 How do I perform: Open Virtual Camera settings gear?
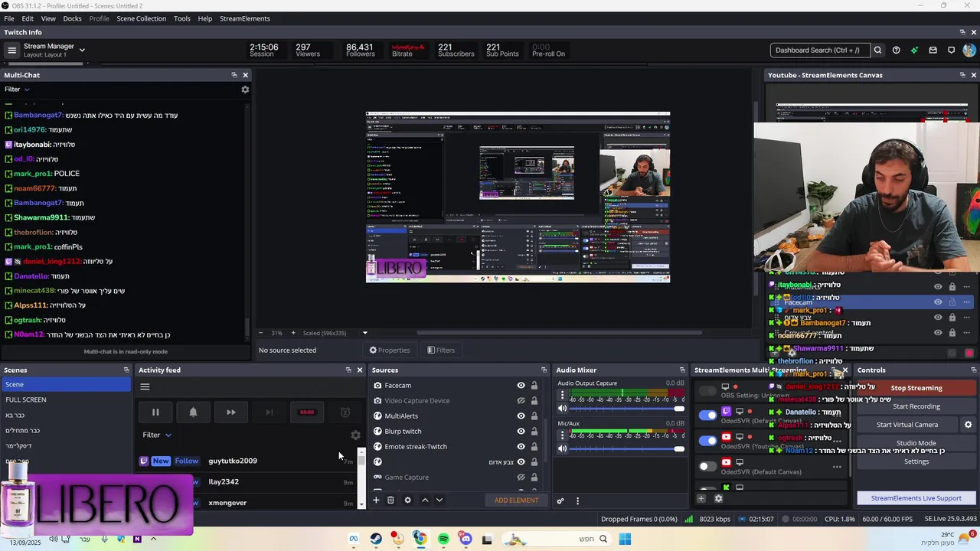[968, 425]
